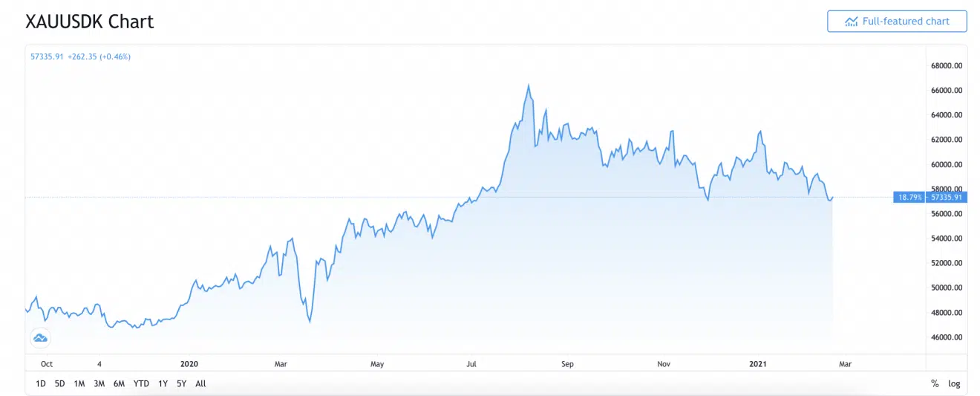Viewport: 980px width, 396px height.
Task: Switch to 1M time range
Action: pos(79,384)
